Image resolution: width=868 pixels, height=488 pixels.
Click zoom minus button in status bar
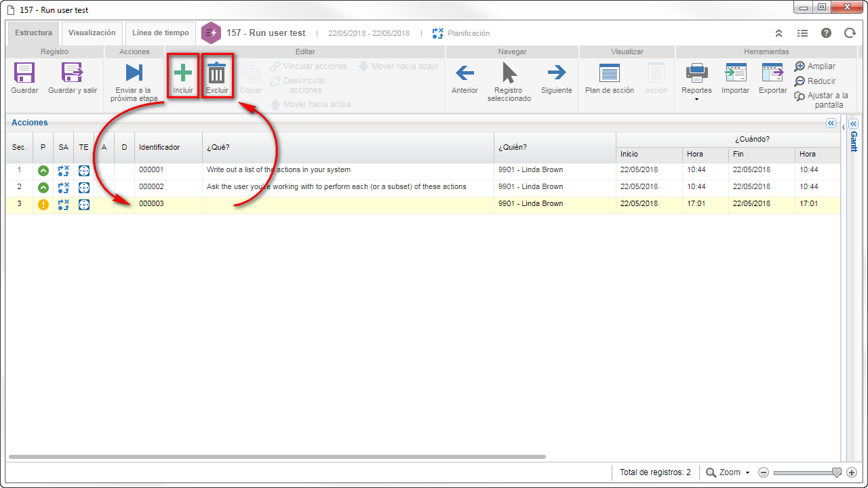pyautogui.click(x=763, y=472)
